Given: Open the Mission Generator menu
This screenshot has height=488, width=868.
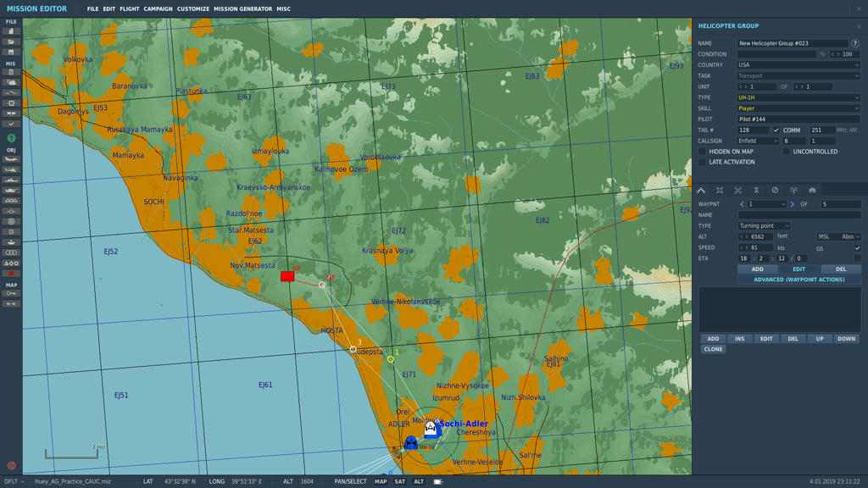Looking at the screenshot, I should (x=242, y=9).
